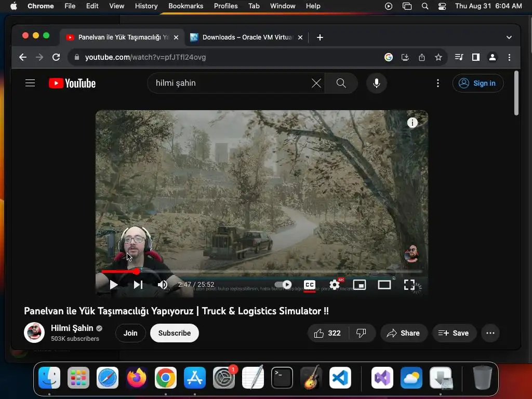This screenshot has width=532, height=399.
Task: Open the Profiles menu
Action: coord(225,6)
